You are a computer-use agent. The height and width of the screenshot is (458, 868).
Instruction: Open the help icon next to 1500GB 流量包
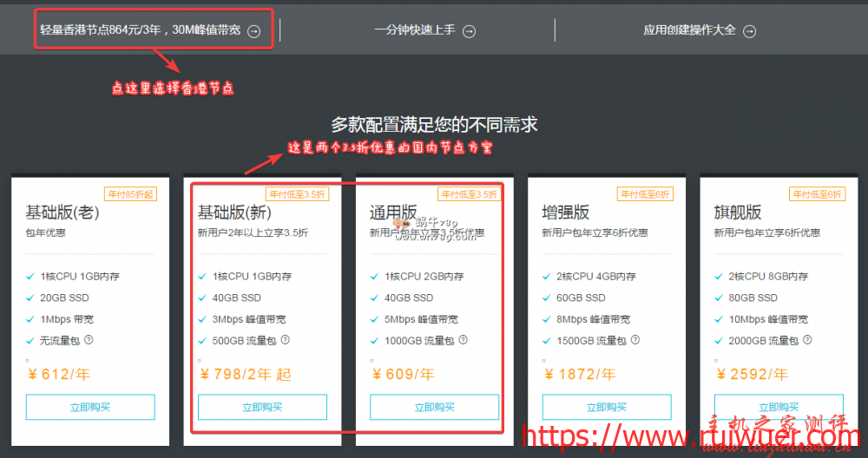coord(634,341)
